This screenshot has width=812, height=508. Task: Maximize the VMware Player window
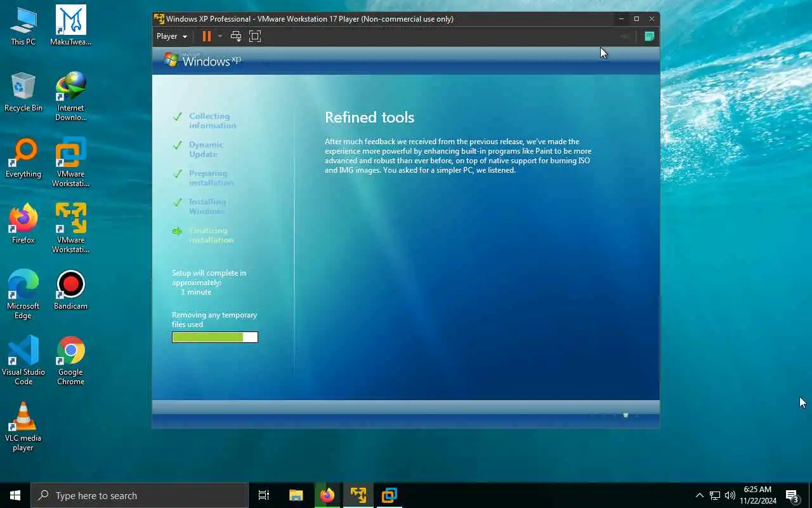click(x=636, y=19)
